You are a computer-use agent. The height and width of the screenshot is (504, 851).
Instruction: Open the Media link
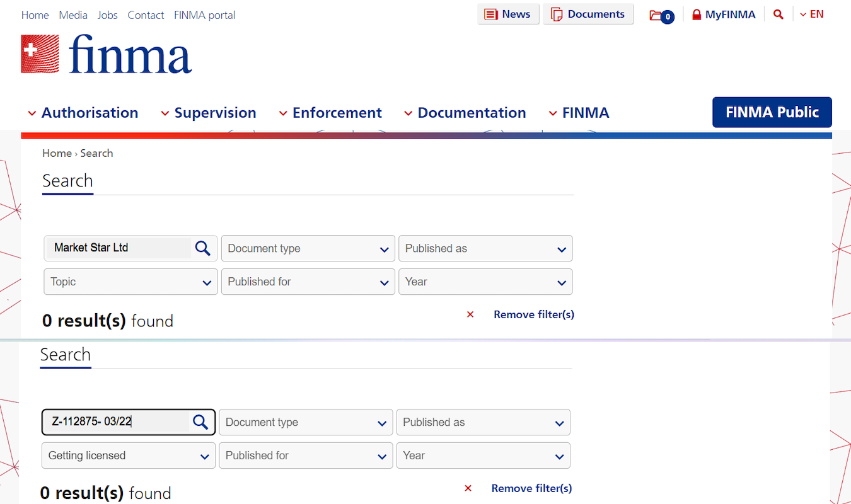click(73, 15)
